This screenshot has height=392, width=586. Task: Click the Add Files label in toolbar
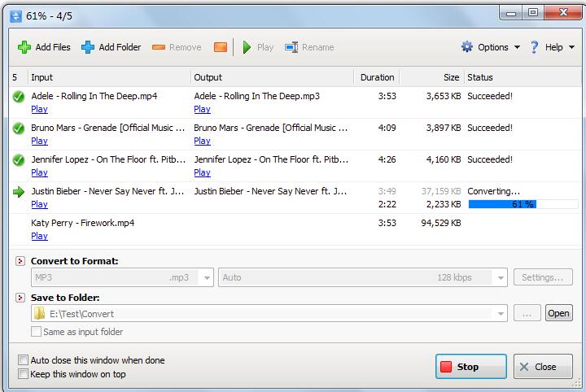pos(53,47)
